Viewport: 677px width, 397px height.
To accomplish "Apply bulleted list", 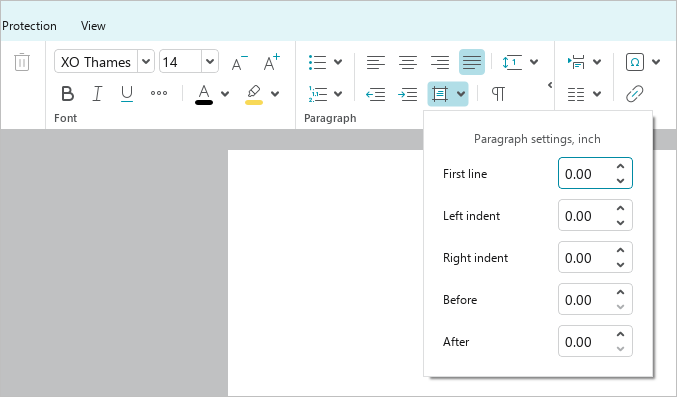I will point(317,62).
